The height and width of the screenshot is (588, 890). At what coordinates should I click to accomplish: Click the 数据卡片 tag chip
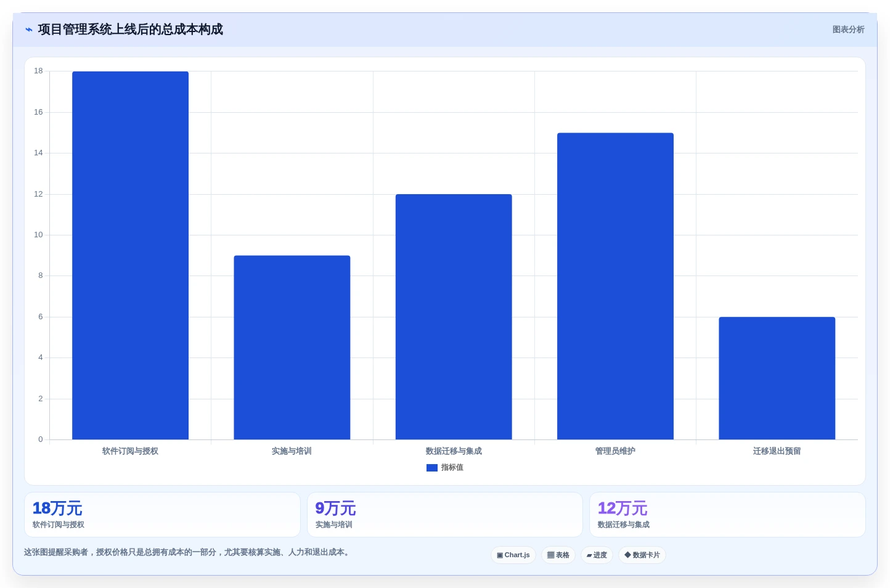coord(642,555)
